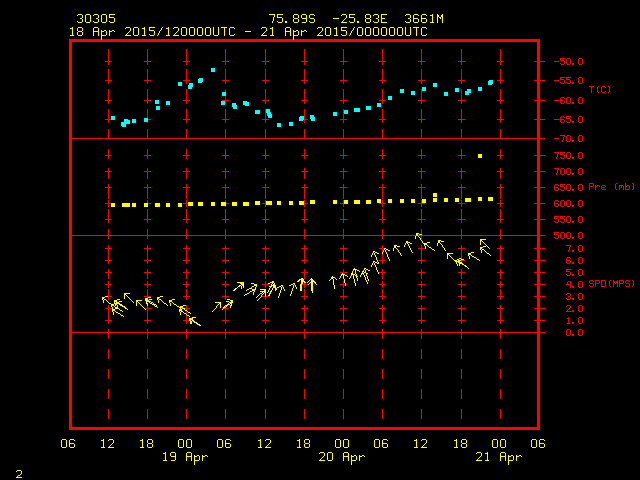The width and height of the screenshot is (640, 480).
Task: Click the 750.0 pressure tick label
Action: 569,156
